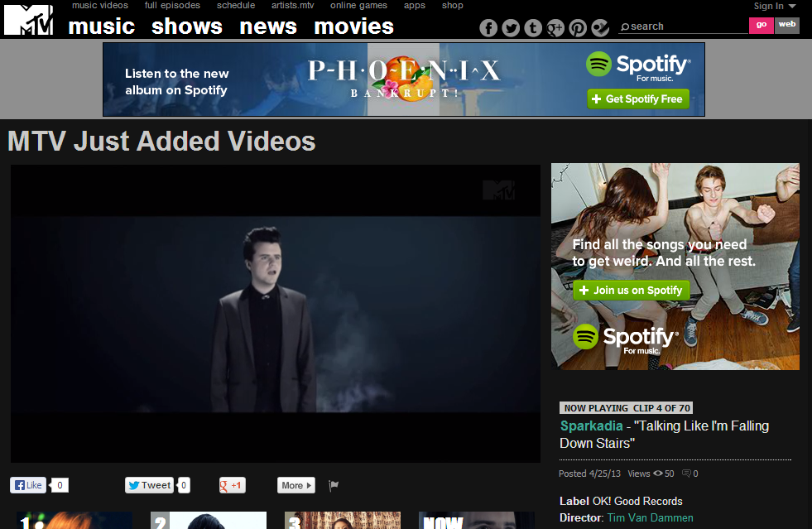Click the Get Spotify Free button
This screenshot has height=529, width=812.
pos(637,99)
